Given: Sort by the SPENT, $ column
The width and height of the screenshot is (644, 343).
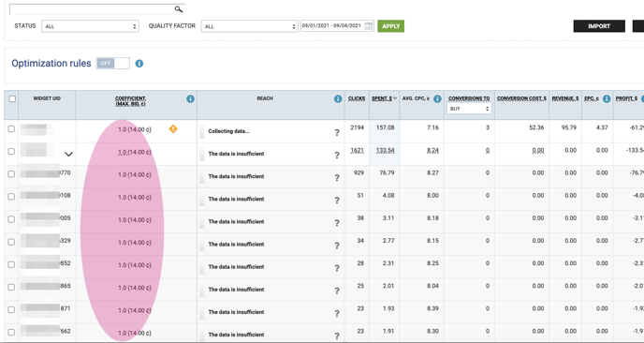Looking at the screenshot, I should point(382,98).
